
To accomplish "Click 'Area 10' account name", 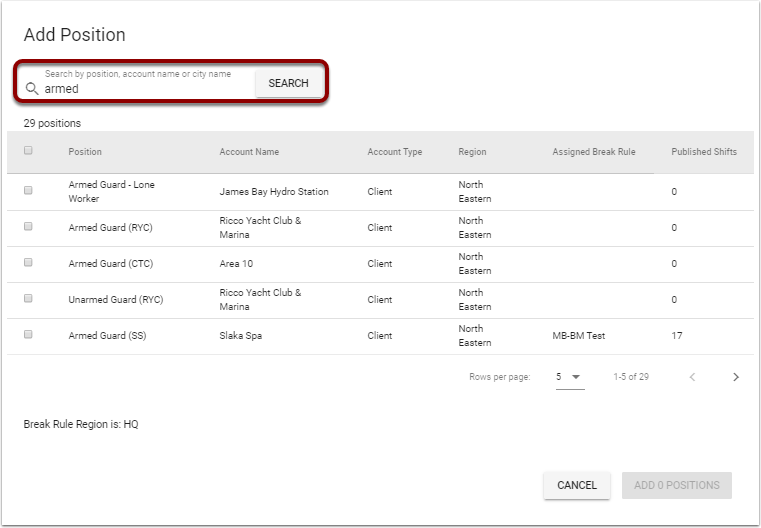I will (236, 264).
